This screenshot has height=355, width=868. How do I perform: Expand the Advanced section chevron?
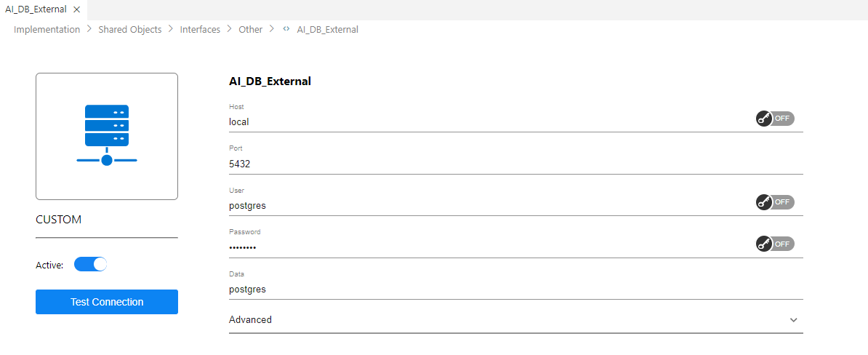(794, 320)
